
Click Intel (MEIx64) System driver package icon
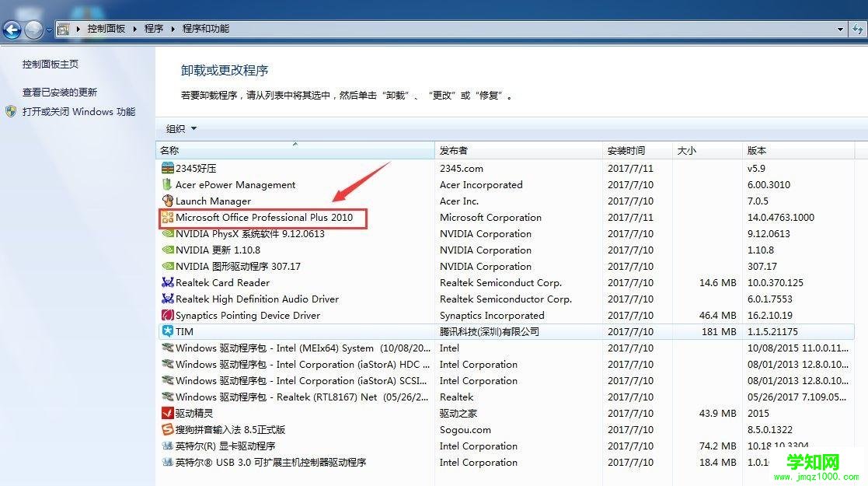coord(168,348)
